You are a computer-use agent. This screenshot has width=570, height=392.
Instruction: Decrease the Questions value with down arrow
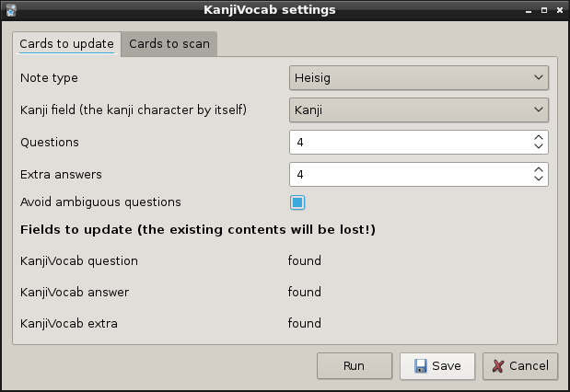pos(539,146)
